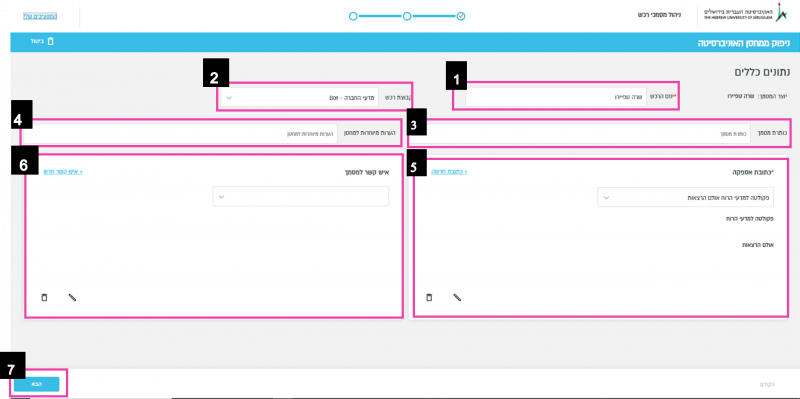Edit delivery address using pencil icon
Viewport: 800px width, 399px height.
point(457,297)
